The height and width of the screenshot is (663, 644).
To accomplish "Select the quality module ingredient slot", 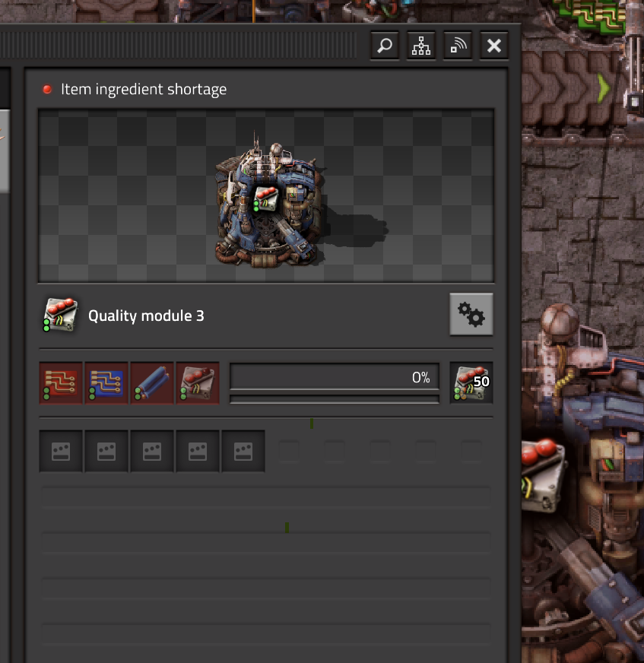I will (x=198, y=383).
